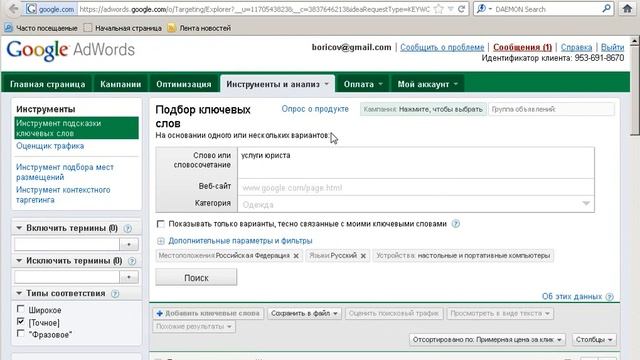Screen dimensions: 640x360
Task: Click the Кампания Нажмите, чтобы выбрать selector
Action: coord(423,109)
